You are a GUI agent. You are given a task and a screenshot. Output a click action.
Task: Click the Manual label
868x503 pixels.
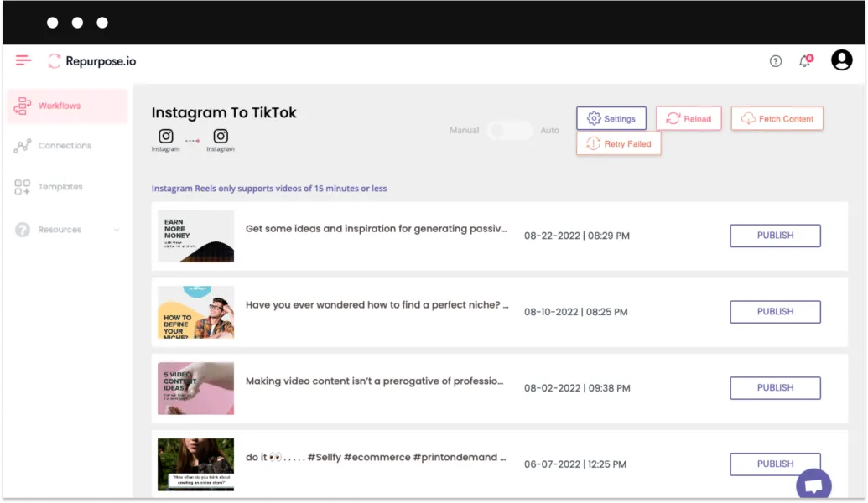click(x=464, y=131)
